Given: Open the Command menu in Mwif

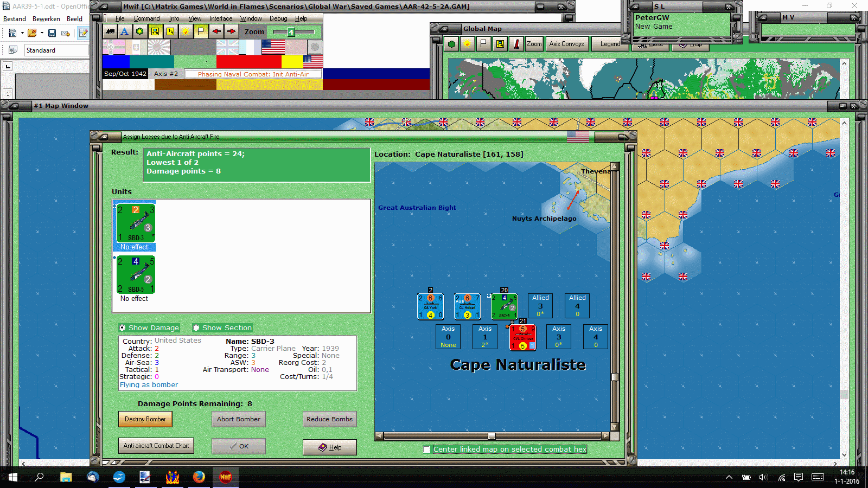Looking at the screenshot, I should click(x=146, y=18).
